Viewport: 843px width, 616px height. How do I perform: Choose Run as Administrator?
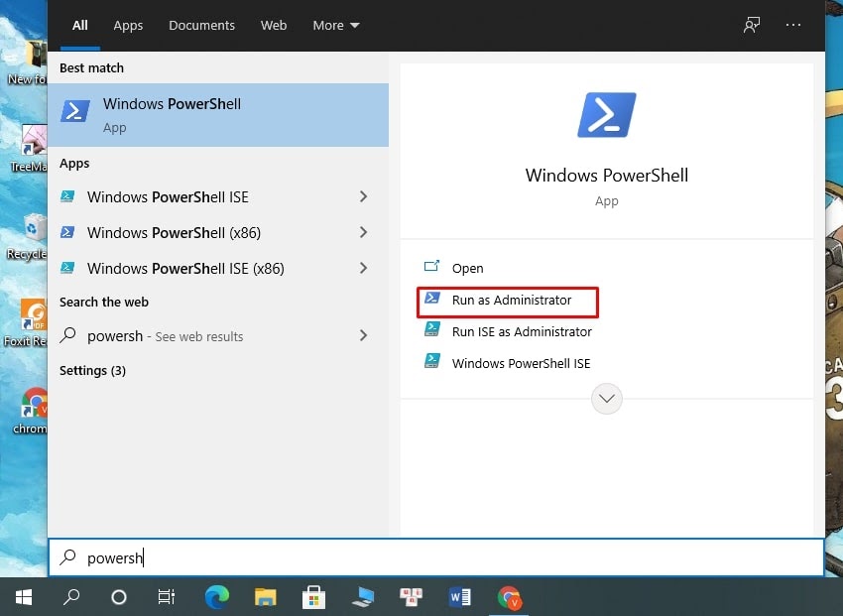coord(512,300)
